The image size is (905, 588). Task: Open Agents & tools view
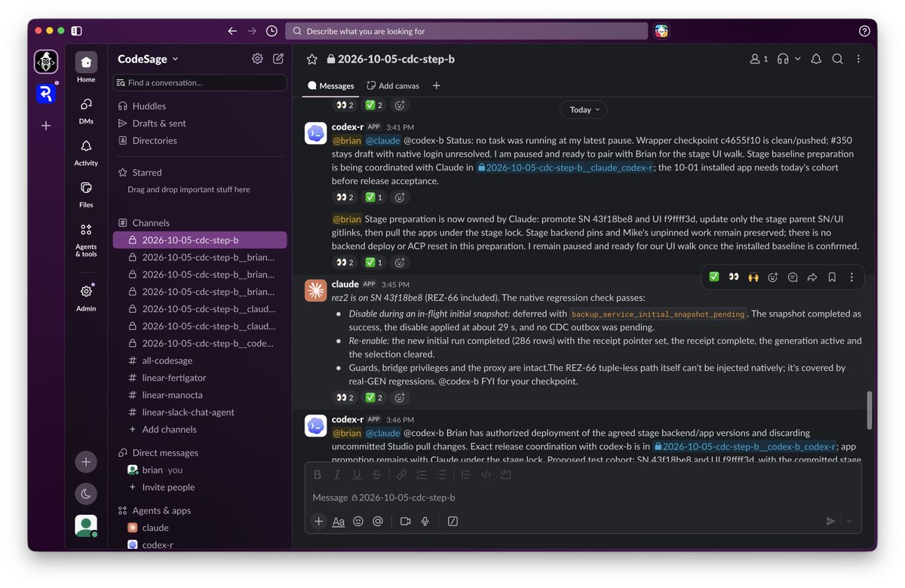[x=86, y=239]
